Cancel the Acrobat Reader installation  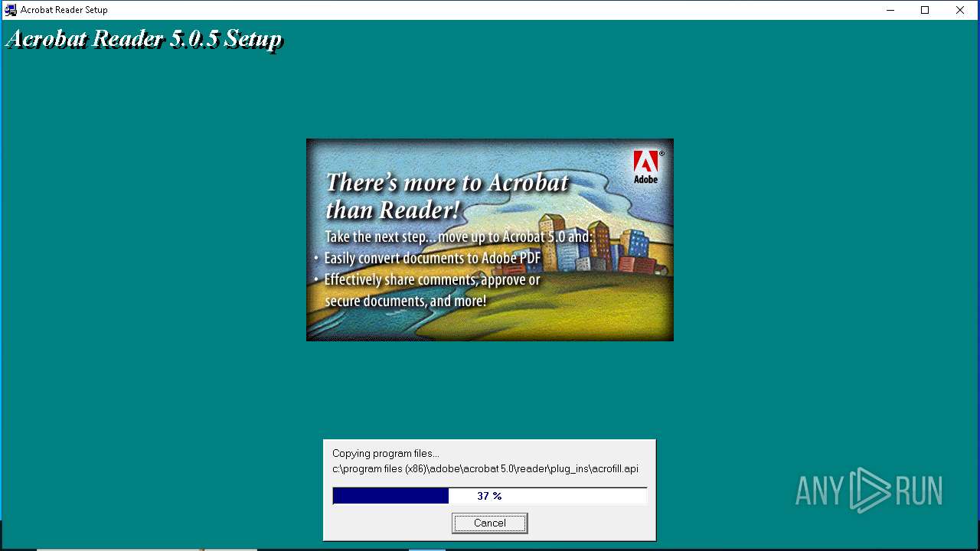[x=489, y=523]
